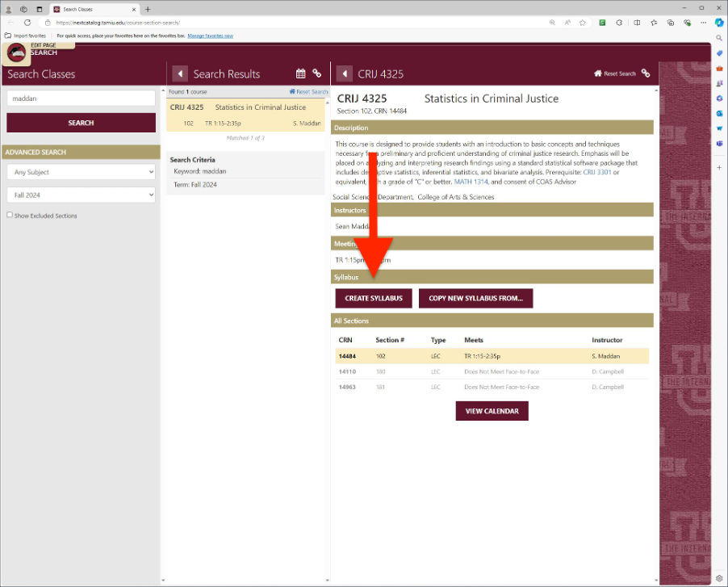View site information lock icon
Viewport: 728px width, 587px height.
(x=48, y=23)
